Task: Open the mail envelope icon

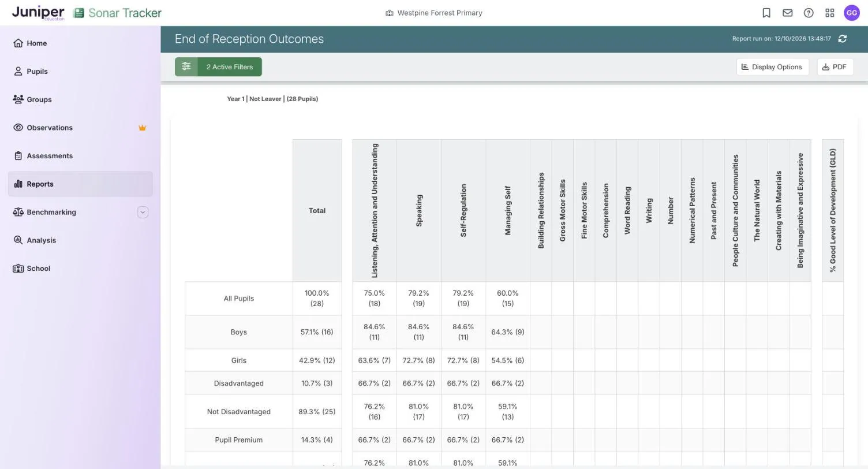Action: click(x=787, y=13)
